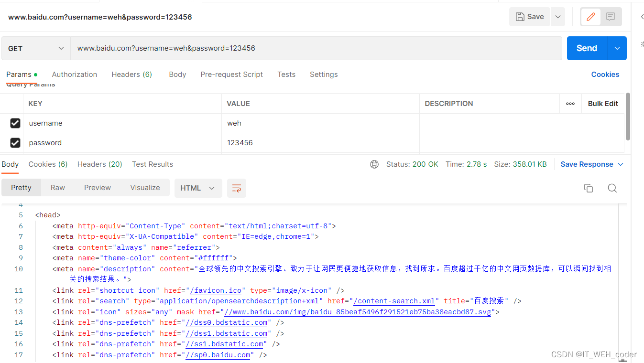Uncheck the password parameter checkbox

15,143
